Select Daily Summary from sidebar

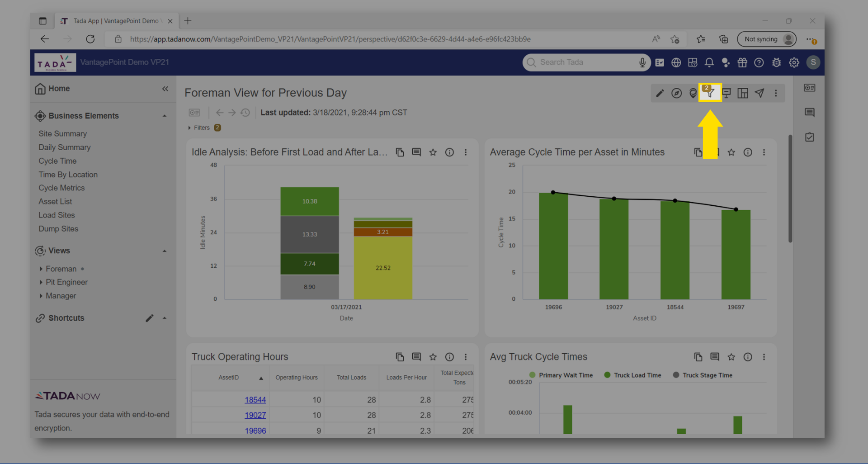click(64, 147)
